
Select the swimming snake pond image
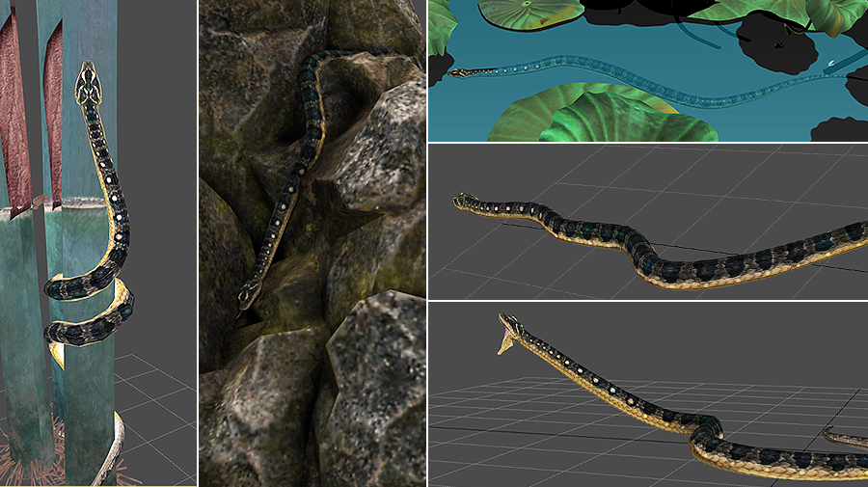tap(647, 69)
